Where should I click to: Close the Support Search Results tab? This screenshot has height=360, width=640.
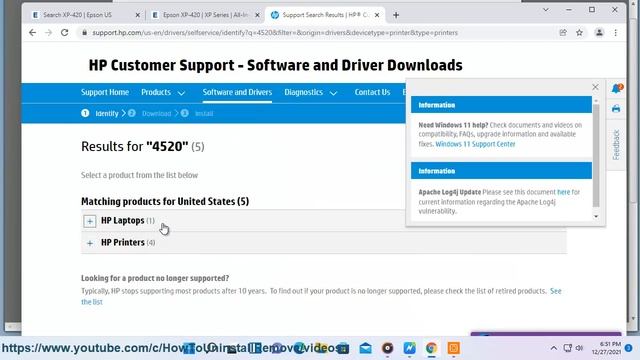tap(377, 15)
